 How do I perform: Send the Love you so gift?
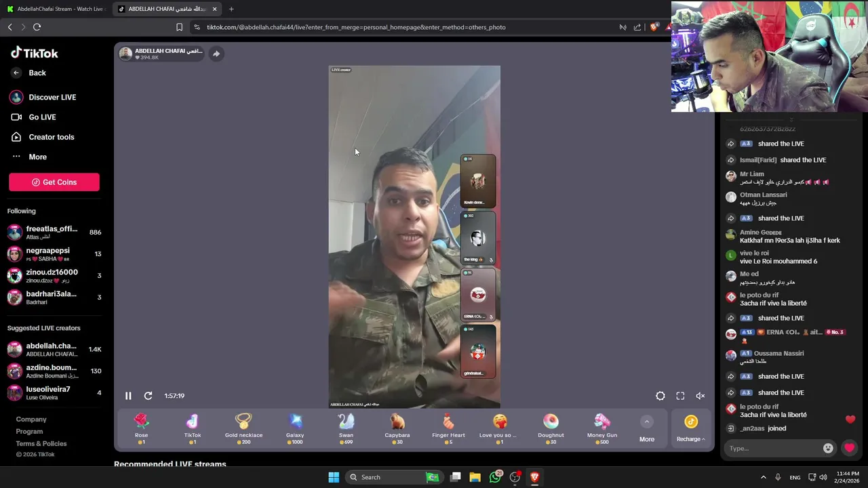tap(500, 428)
